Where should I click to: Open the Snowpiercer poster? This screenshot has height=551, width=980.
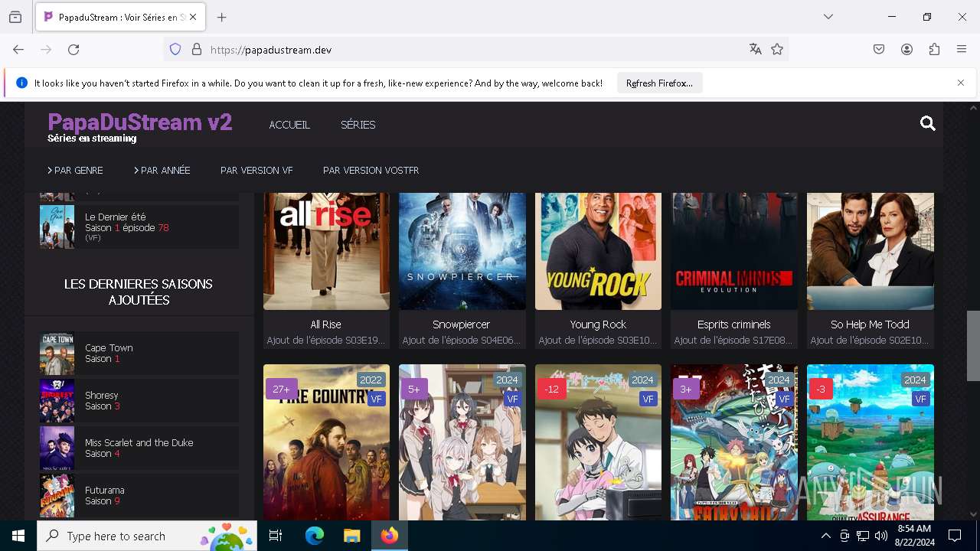pyautogui.click(x=462, y=251)
